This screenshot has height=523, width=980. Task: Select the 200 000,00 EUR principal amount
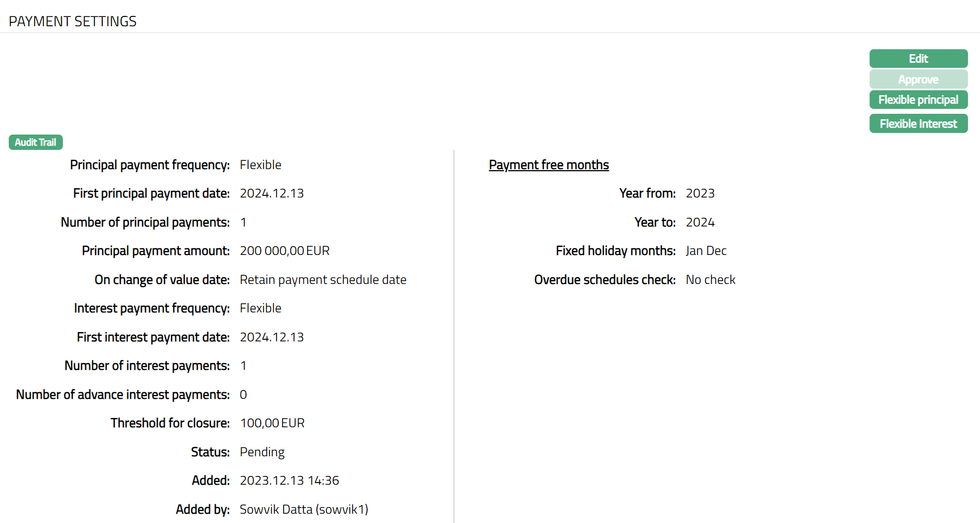[284, 251]
